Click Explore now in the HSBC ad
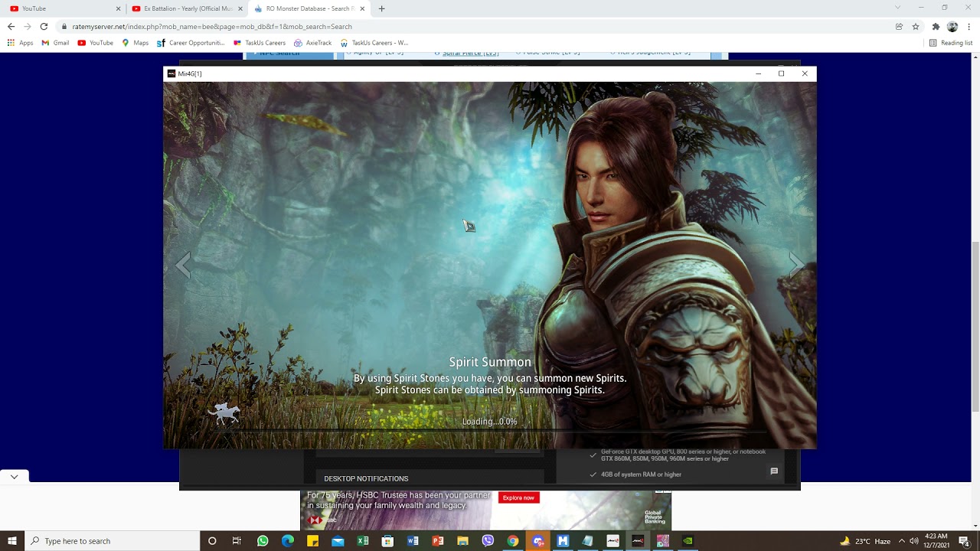The image size is (980, 551). coord(518,497)
